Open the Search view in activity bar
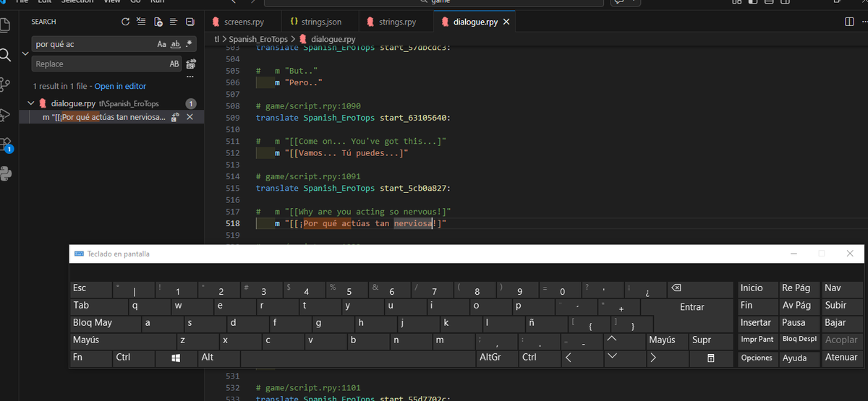Screen dimensions: 868x401 pos(5,55)
